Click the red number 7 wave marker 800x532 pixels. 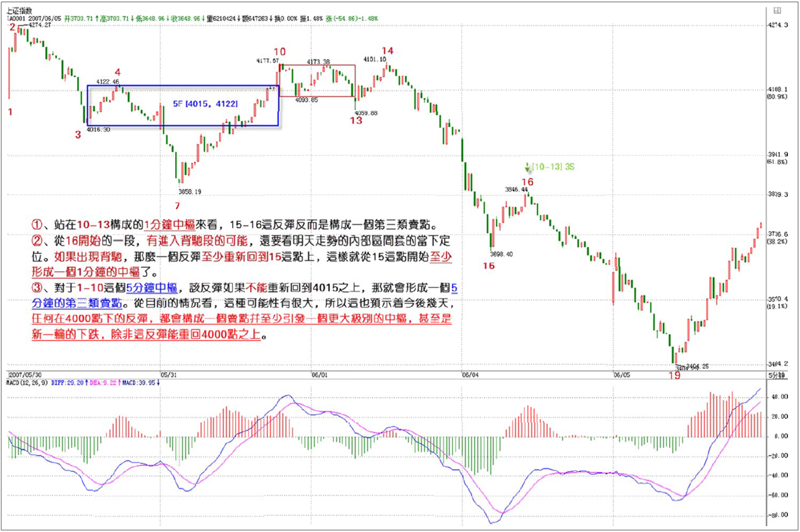pos(177,205)
